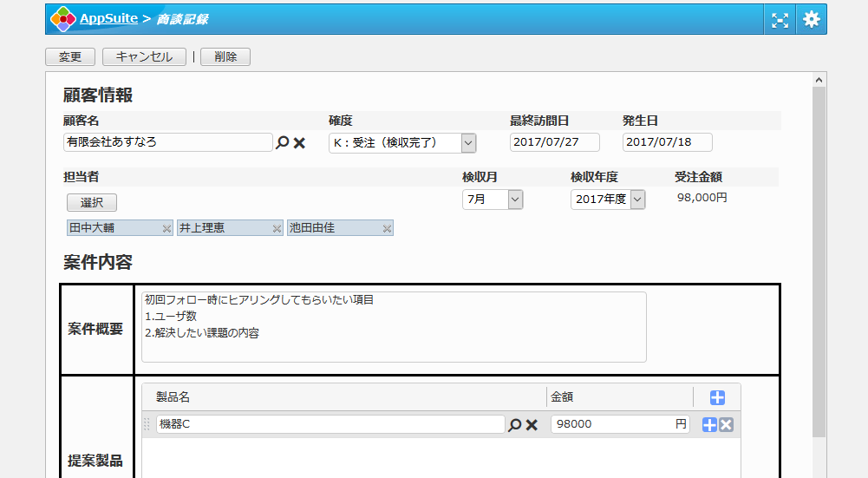Expand the 検収月 dropdown showing 7月
Screen dimensions: 868x478
(515, 200)
